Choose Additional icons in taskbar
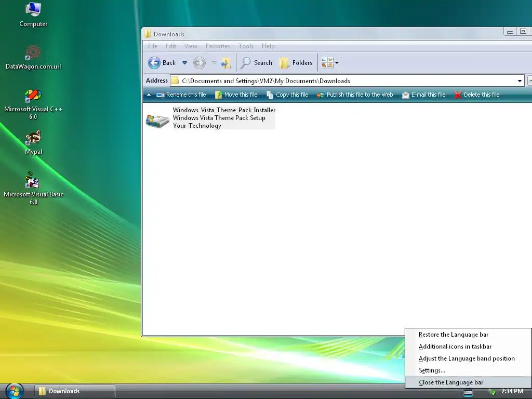This screenshot has height=399, width=532. click(x=468, y=347)
